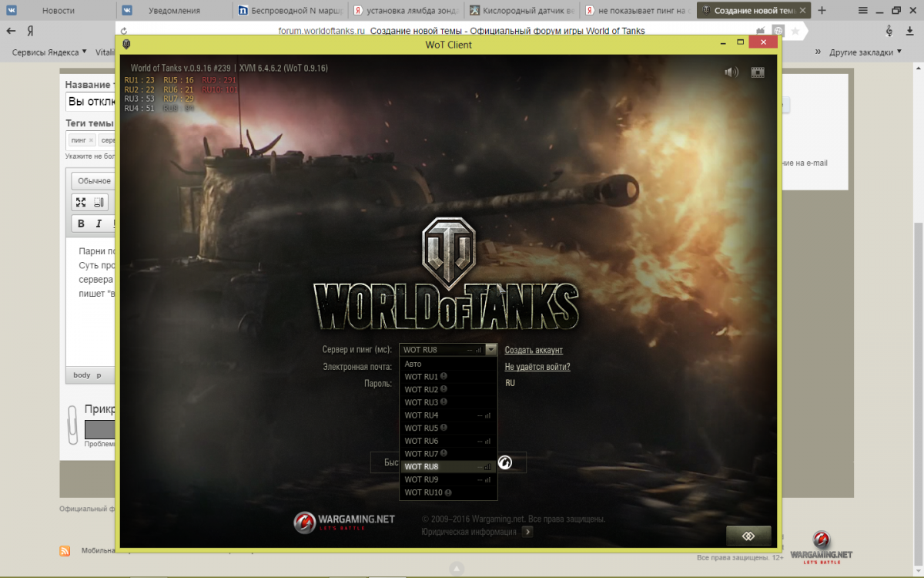This screenshot has height=578, width=924.
Task: Select WOT RU4 server
Action: pos(448,415)
